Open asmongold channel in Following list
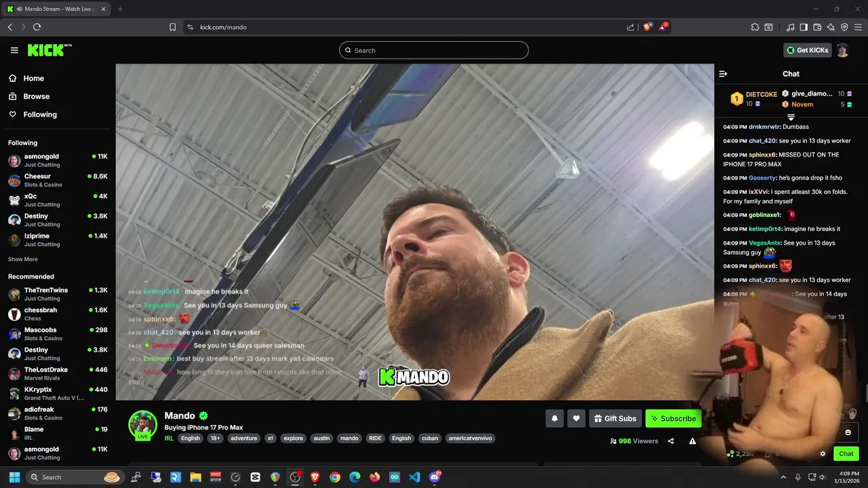The height and width of the screenshot is (488, 868). [58, 160]
